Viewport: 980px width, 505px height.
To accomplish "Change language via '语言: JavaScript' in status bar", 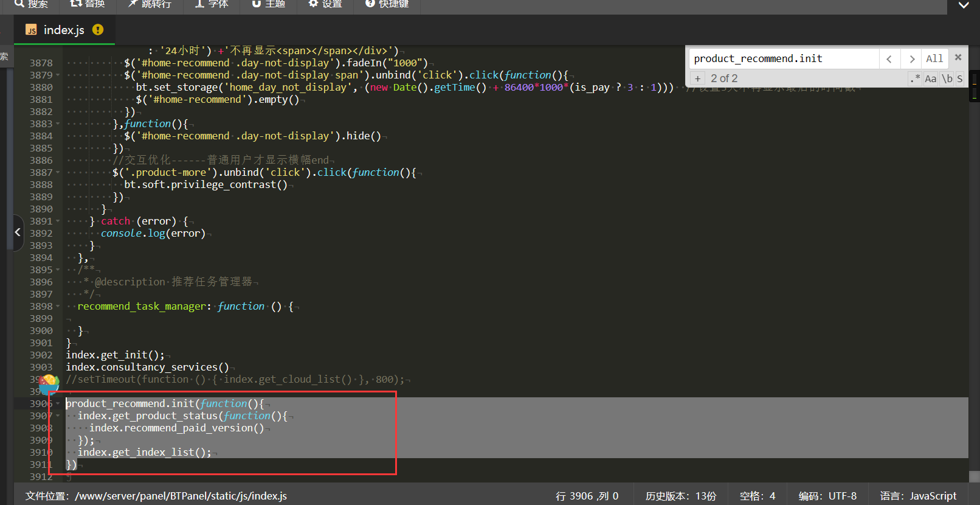I will coord(918,496).
